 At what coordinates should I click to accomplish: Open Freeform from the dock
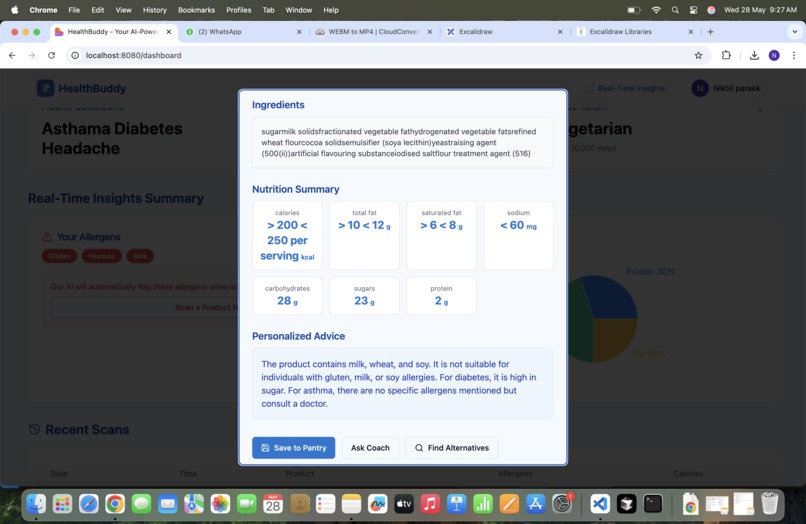(x=377, y=504)
